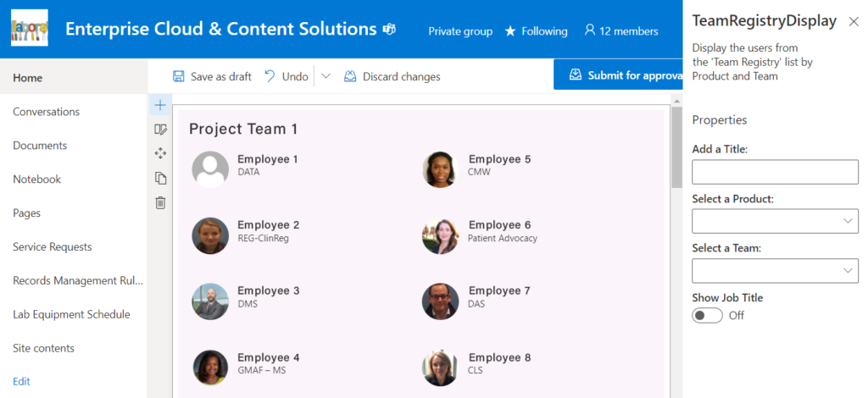Click Employee 6 profile photo

click(x=441, y=235)
